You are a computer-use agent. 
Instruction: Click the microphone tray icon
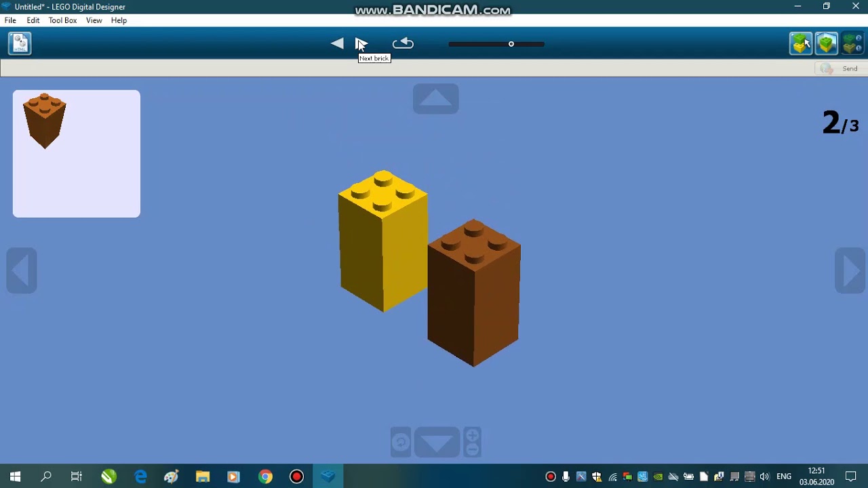click(x=566, y=476)
